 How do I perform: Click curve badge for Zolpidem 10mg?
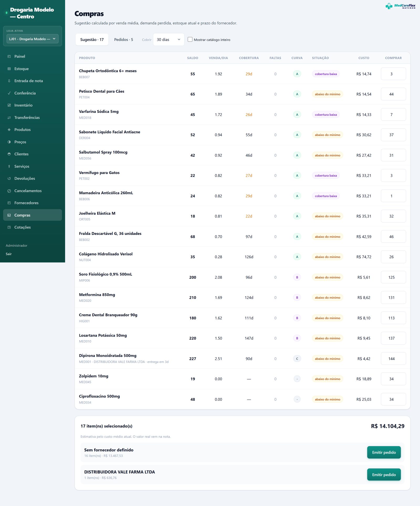coord(297,379)
